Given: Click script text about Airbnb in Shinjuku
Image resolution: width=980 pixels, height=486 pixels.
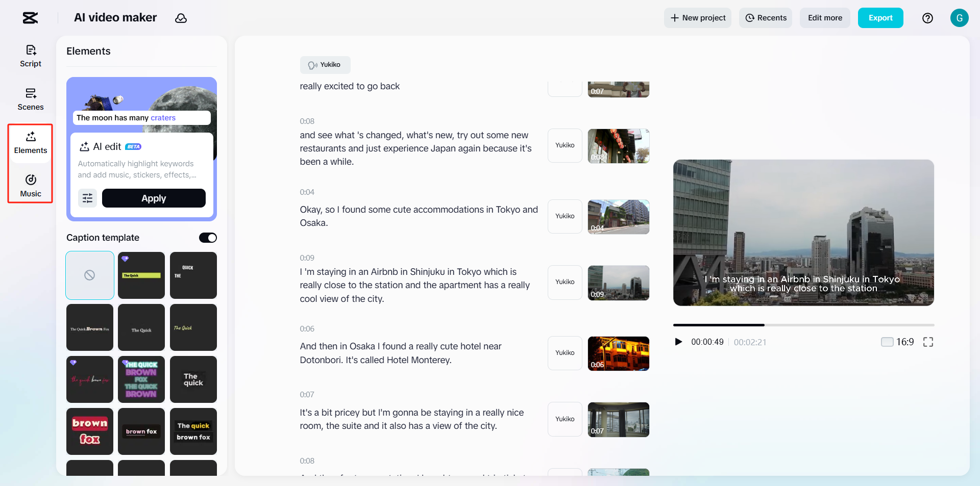Looking at the screenshot, I should (415, 285).
